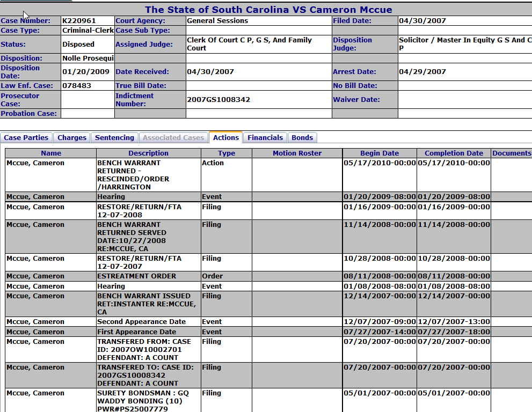Click completion date 12/07/2007-13:00
This screenshot has width=532, height=412.
(x=454, y=321)
